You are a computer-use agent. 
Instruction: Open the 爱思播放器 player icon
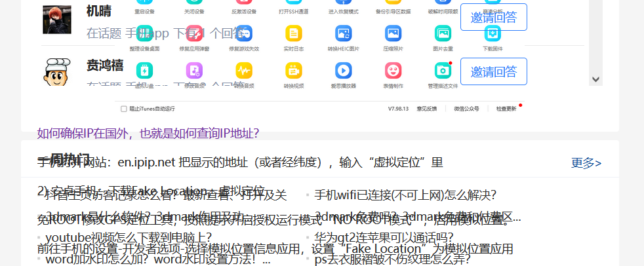343,71
